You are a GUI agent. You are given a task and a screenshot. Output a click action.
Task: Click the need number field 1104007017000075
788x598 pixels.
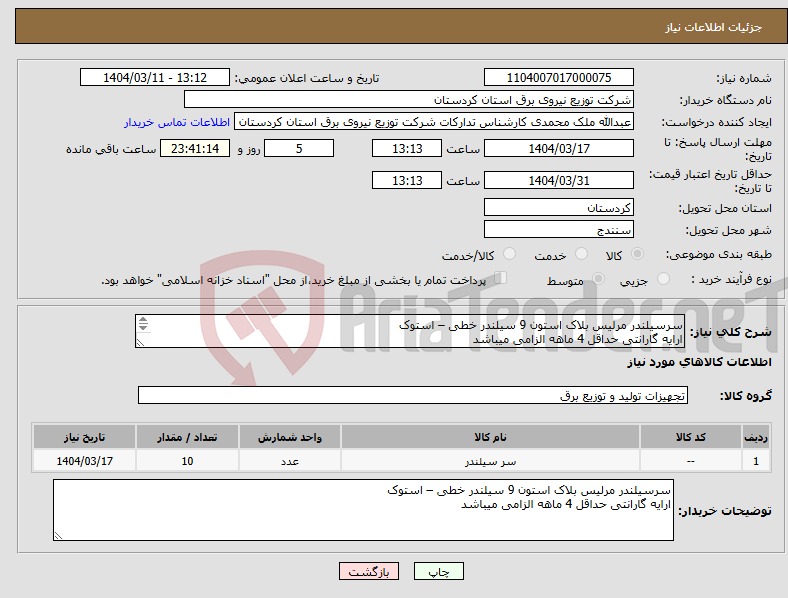click(x=559, y=77)
